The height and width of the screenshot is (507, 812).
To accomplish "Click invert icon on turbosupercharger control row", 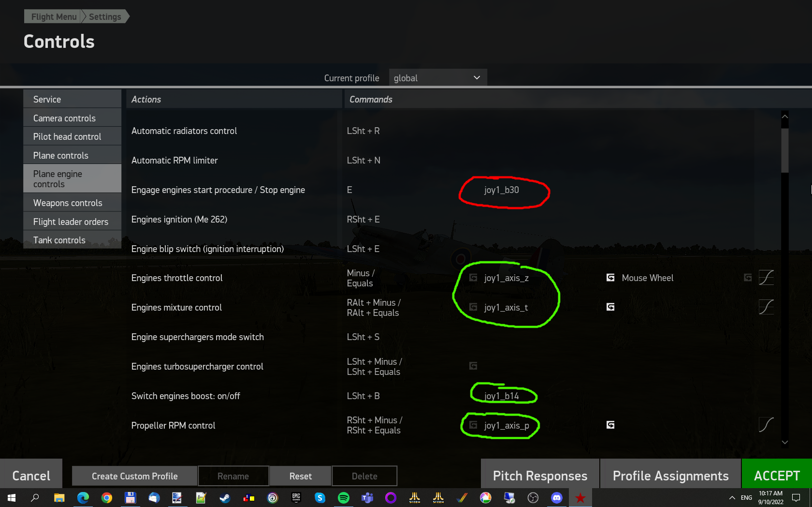I will point(473,366).
